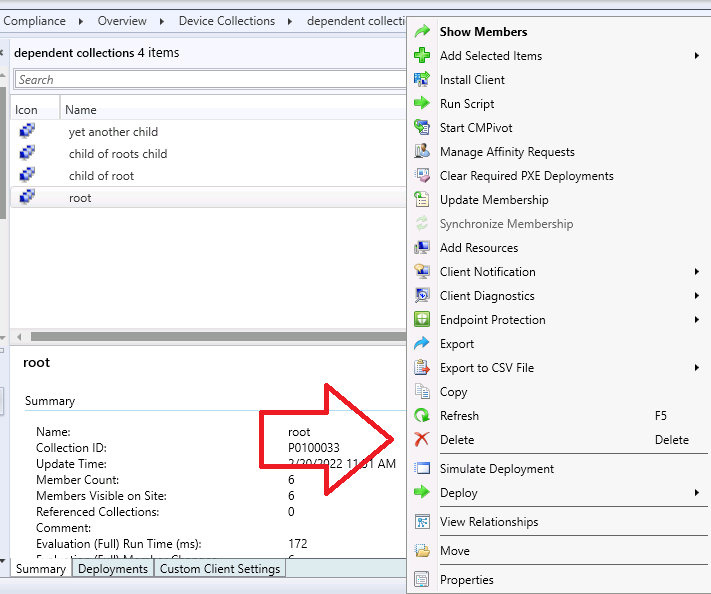Click the Client Diagnostics icon
This screenshot has height=594, width=711.
click(x=422, y=296)
